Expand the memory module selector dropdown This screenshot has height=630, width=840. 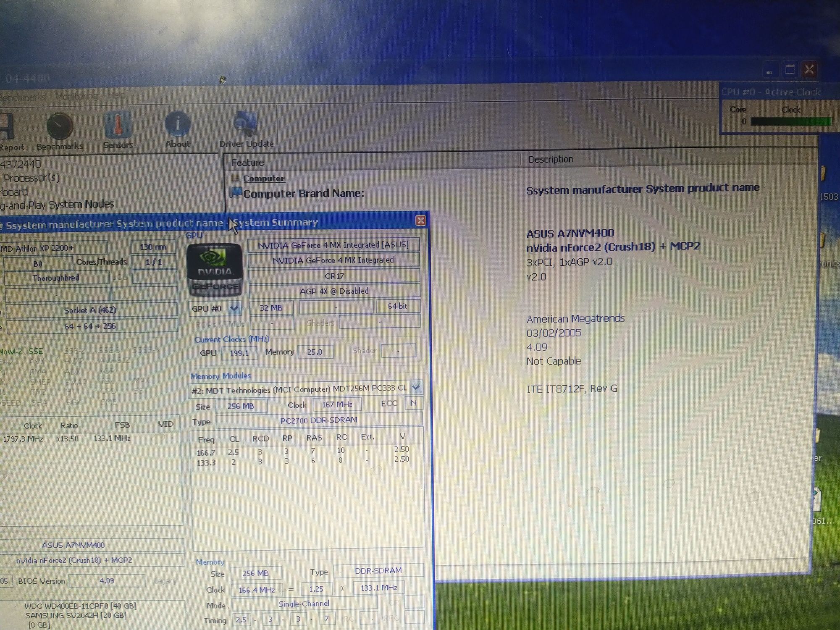click(416, 387)
